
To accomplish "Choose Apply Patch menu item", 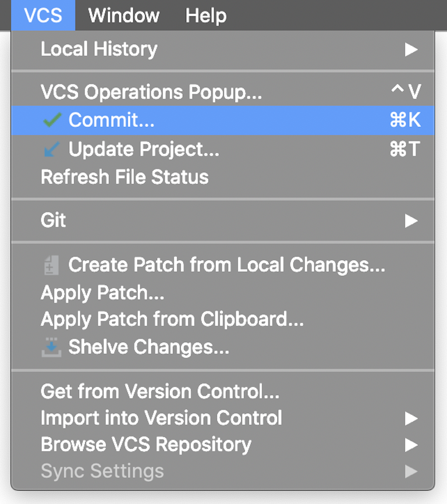I will (x=102, y=292).
